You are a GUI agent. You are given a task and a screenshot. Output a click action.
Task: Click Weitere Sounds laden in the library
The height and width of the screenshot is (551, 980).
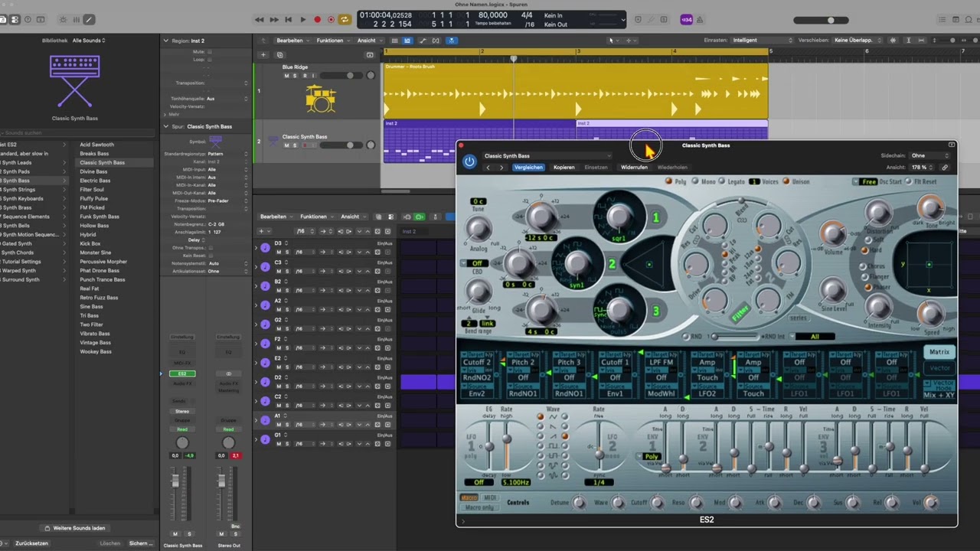(75, 528)
